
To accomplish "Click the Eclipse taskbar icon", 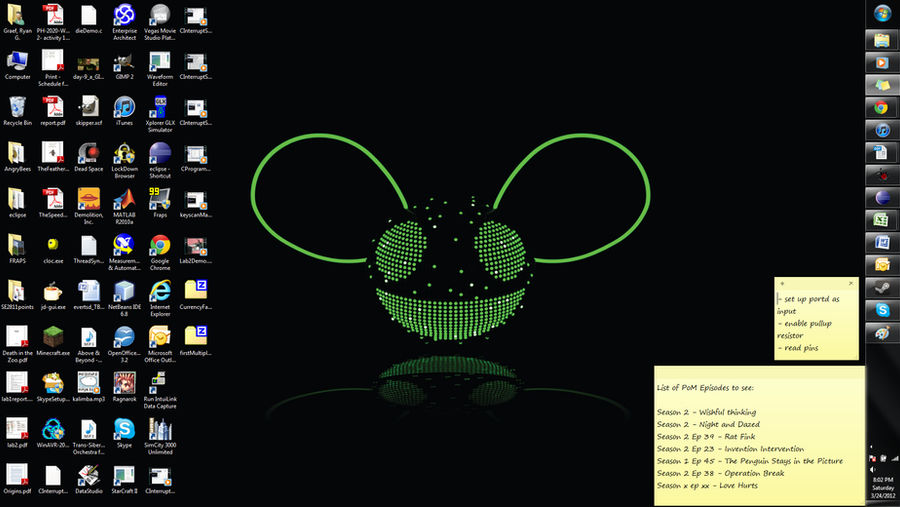I will coord(882,198).
